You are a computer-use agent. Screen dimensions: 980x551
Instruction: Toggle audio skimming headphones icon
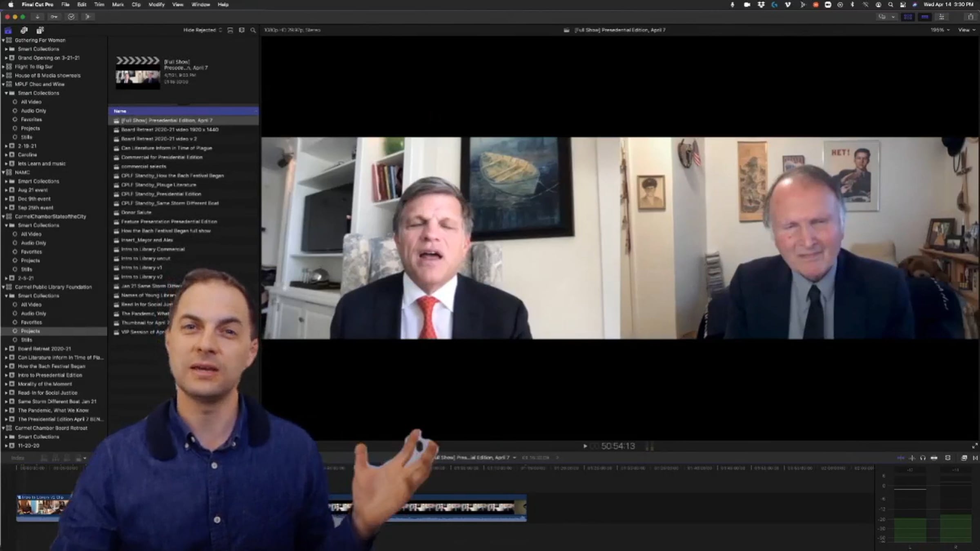(923, 458)
